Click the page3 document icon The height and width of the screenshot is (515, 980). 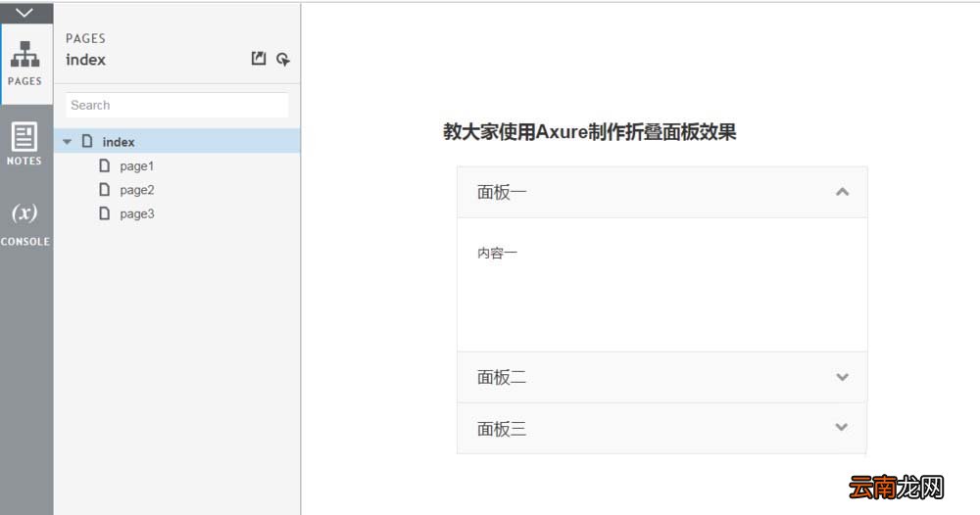pyautogui.click(x=105, y=213)
